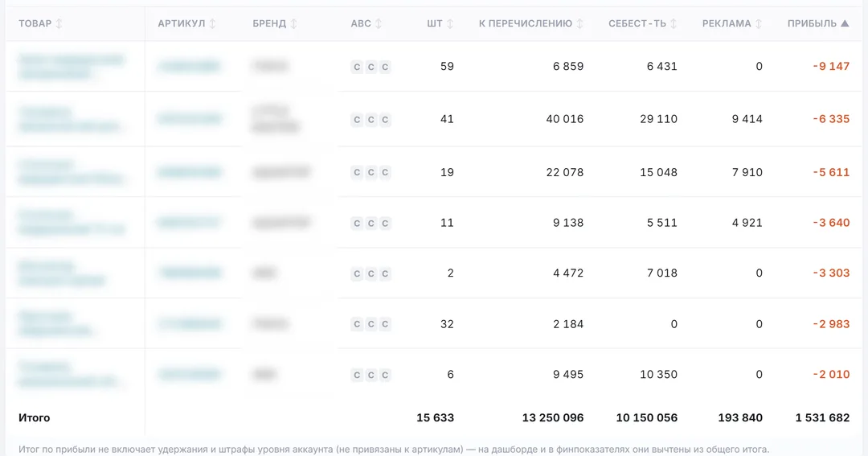Open blurred product name in -6 335 row
868x456 pixels.
[70, 119]
